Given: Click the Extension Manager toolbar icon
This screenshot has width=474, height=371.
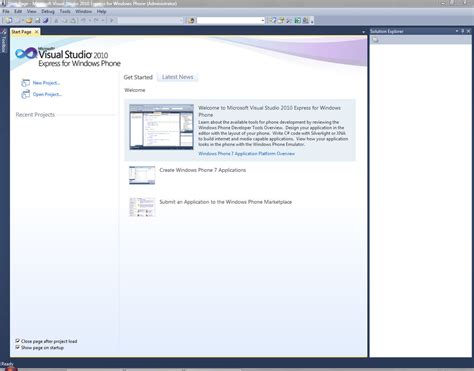Looking at the screenshot, I should click(305, 21).
